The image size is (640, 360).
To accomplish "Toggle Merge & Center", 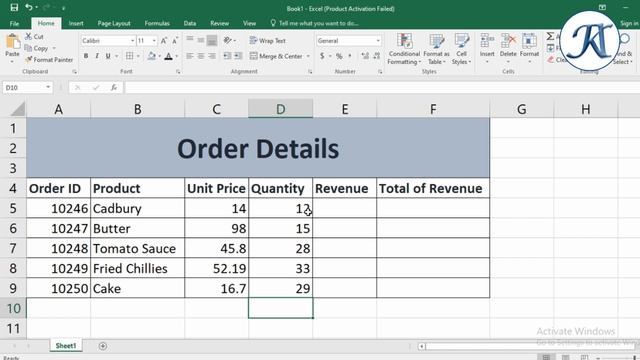I will click(276, 56).
